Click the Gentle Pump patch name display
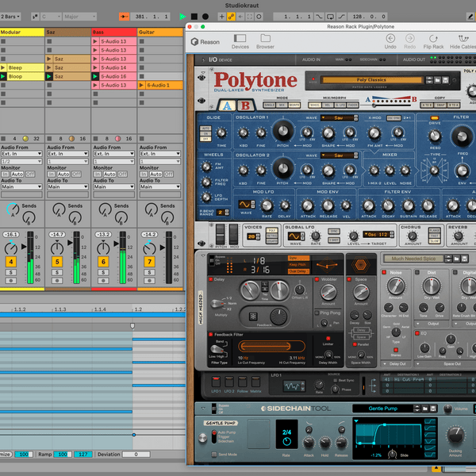 click(383, 409)
